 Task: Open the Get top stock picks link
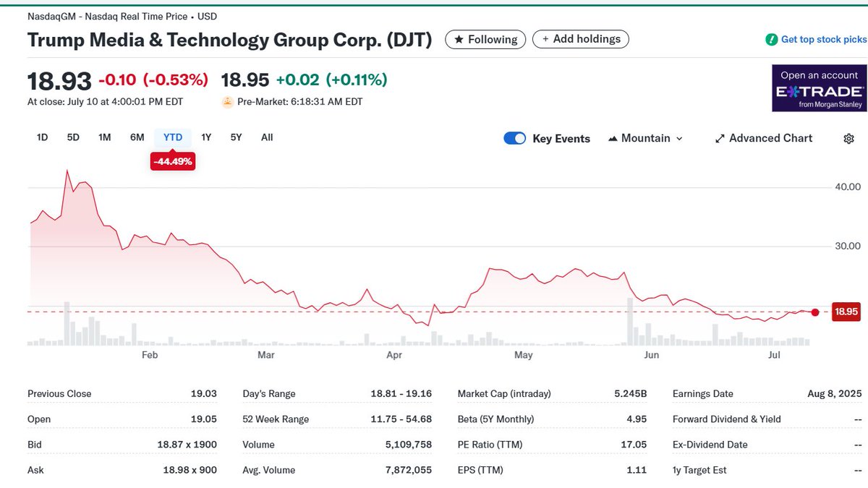click(824, 39)
